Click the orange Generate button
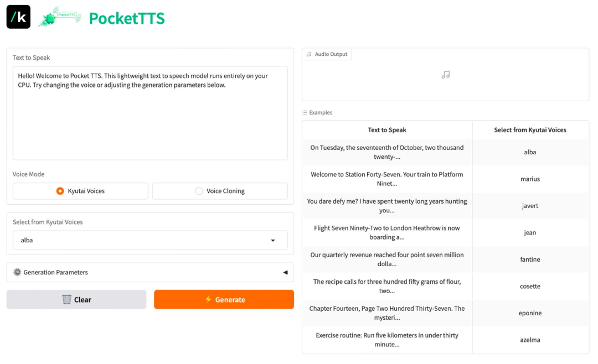This screenshot has height=364, width=598. tap(224, 300)
